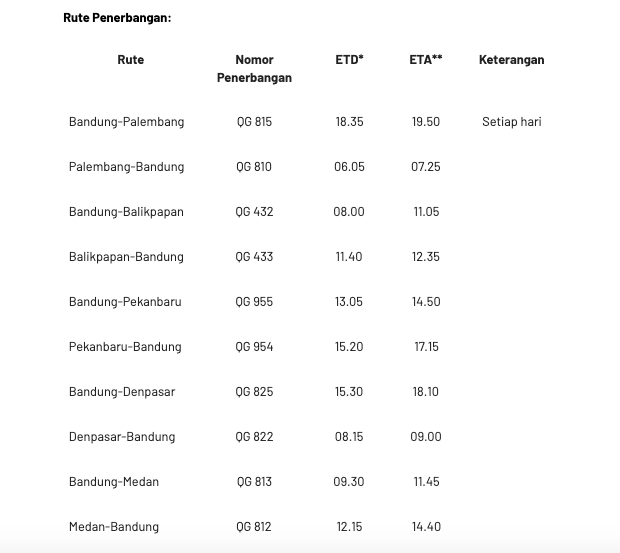Click the Bandung-Palembang route cell
This screenshot has width=620, height=553.
pos(126,122)
